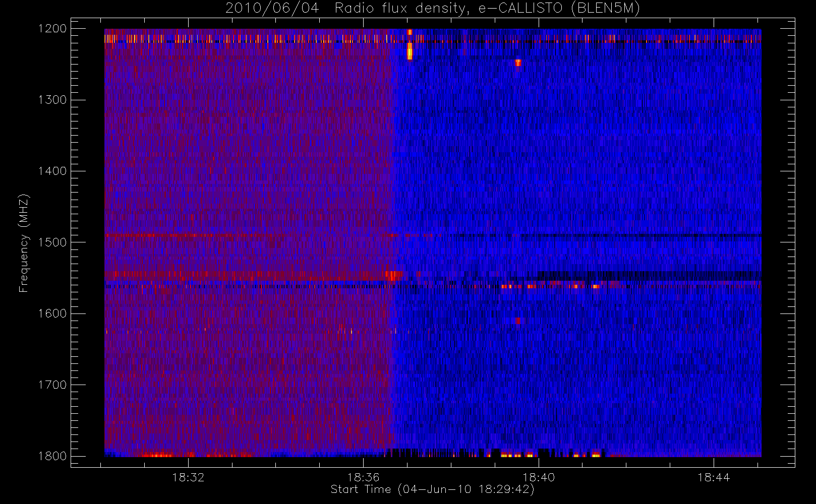Click the 1700 frequency tick label
The image size is (816, 504).
(52, 385)
